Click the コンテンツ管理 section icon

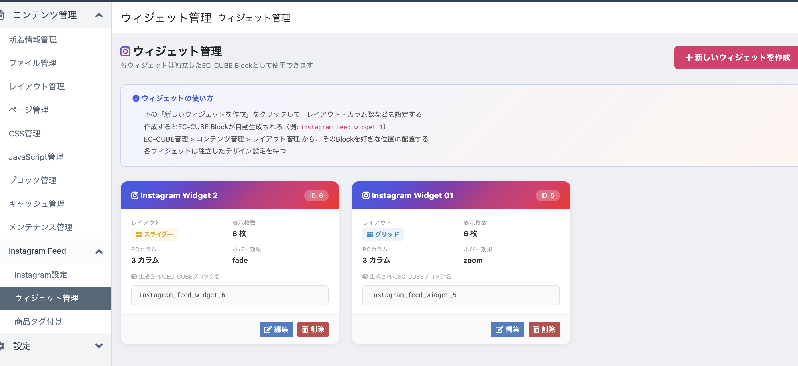pyautogui.click(x=2, y=15)
